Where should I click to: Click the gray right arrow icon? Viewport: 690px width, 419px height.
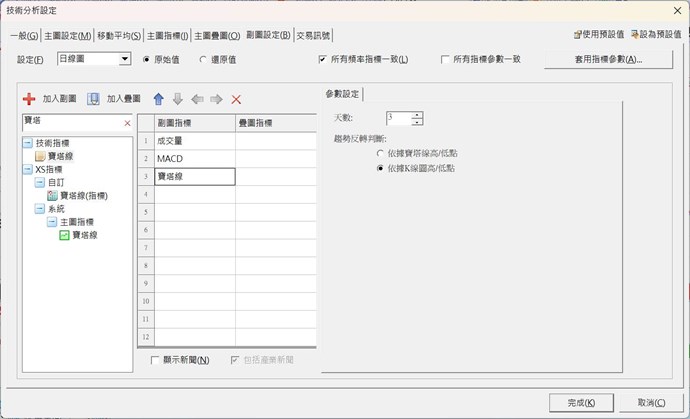click(216, 99)
